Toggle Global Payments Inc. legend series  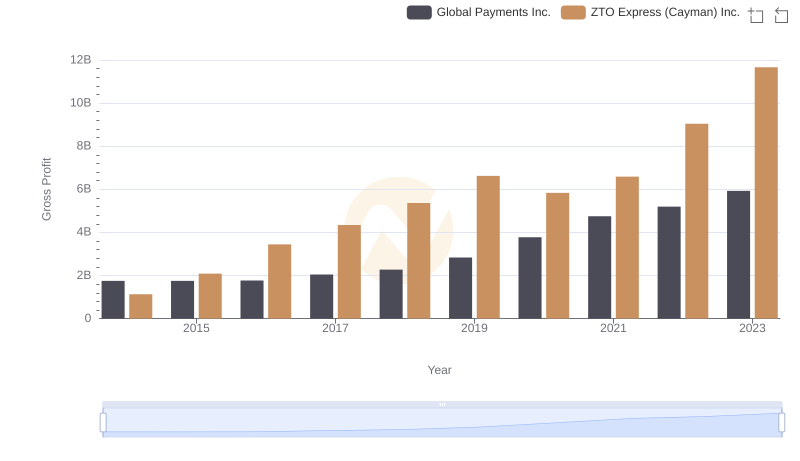[479, 12]
